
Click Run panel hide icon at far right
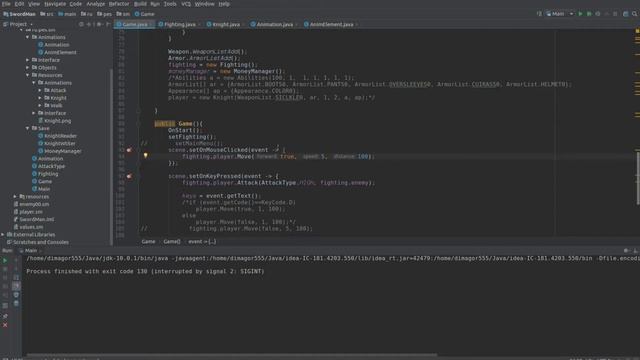click(x=635, y=251)
